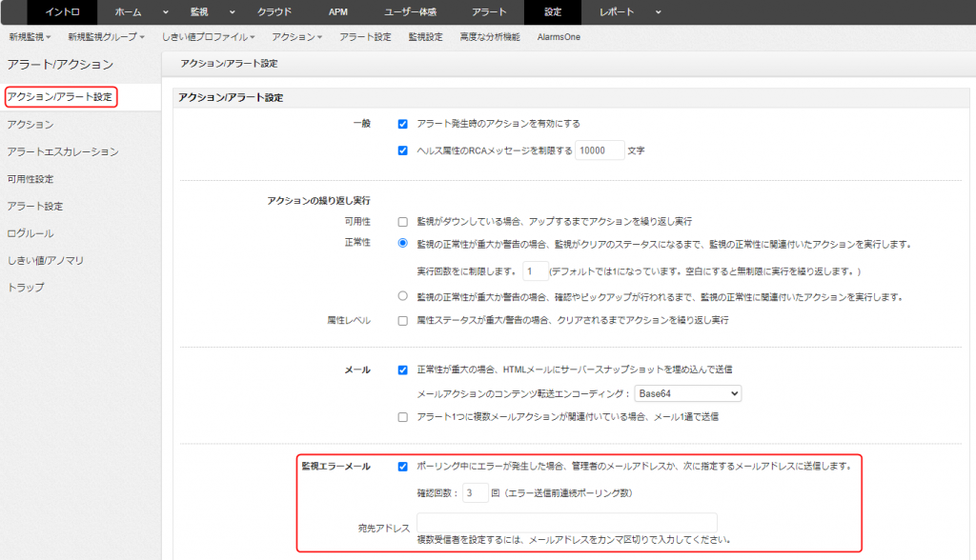Screen dimensions: 976x560
Task: Click the RCA message character limit field
Action: point(600,150)
